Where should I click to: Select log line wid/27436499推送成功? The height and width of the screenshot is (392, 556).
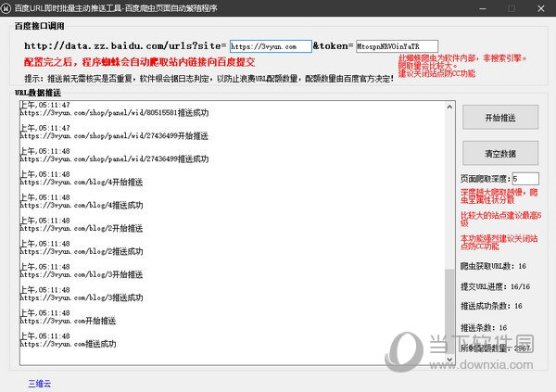(x=114, y=158)
